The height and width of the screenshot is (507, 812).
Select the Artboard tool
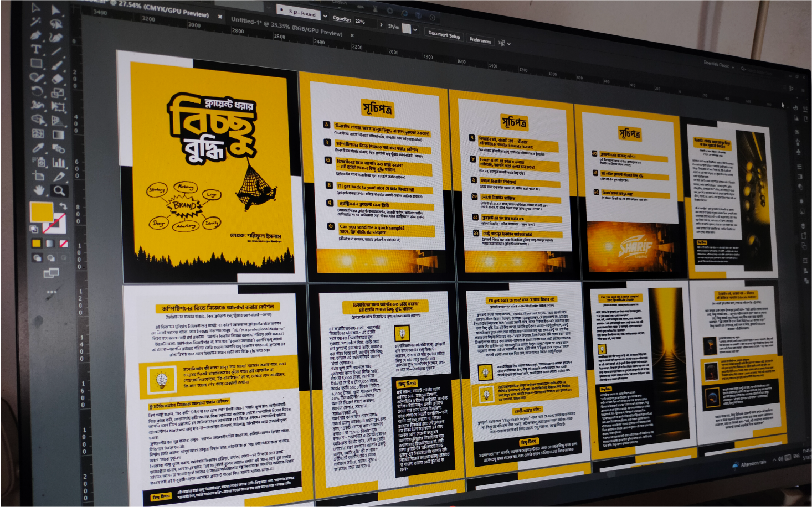pyautogui.click(x=38, y=176)
